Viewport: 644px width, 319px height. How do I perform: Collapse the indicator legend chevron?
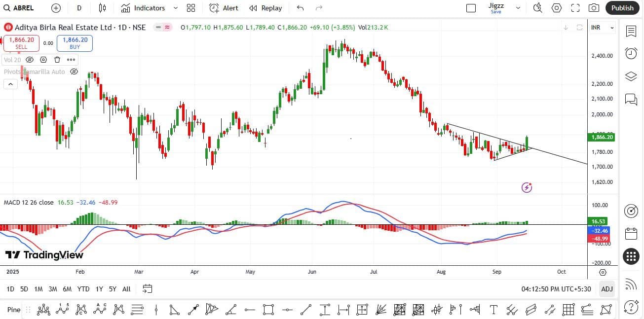pyautogui.click(x=10, y=84)
